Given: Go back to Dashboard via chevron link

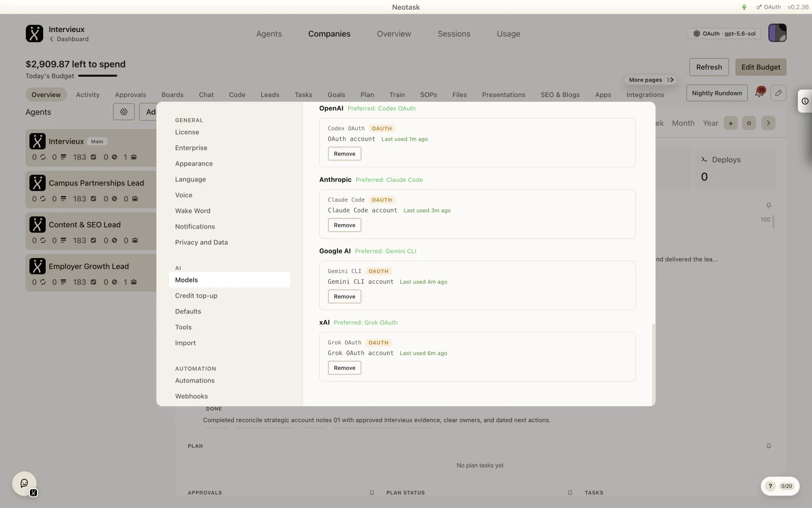Looking at the screenshot, I should pos(69,39).
